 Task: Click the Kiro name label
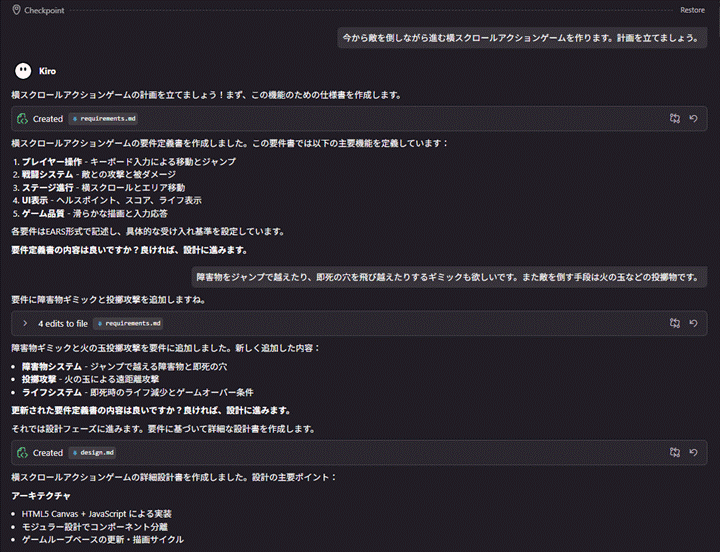pos(47,71)
